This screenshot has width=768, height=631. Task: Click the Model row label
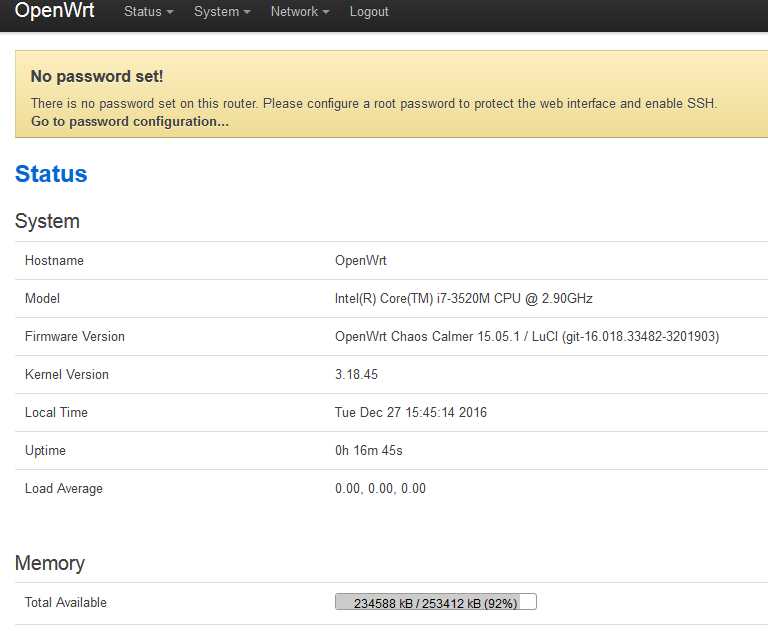(43, 298)
